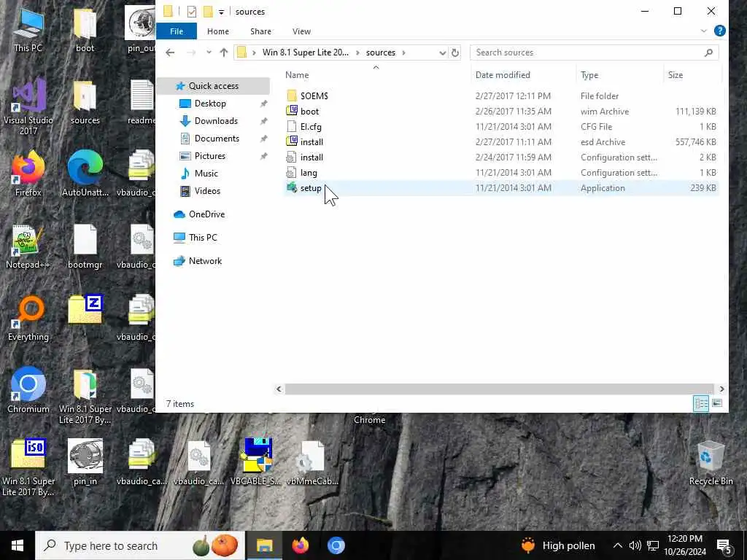Viewport: 747px width, 560px height.
Task: Switch to Details view layout icon
Action: [x=701, y=403]
